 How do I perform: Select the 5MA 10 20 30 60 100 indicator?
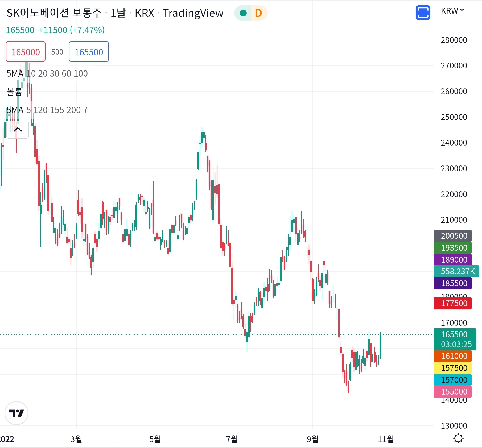coord(47,73)
